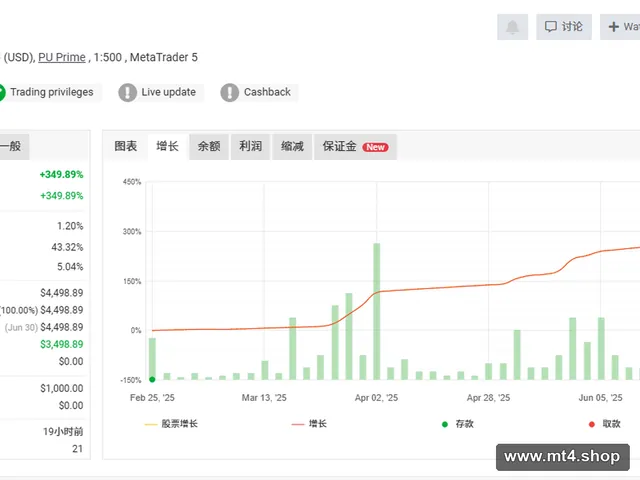Viewport: 640px width, 480px height.
Task: Open the 讨论 discussion button
Action: click(x=564, y=27)
